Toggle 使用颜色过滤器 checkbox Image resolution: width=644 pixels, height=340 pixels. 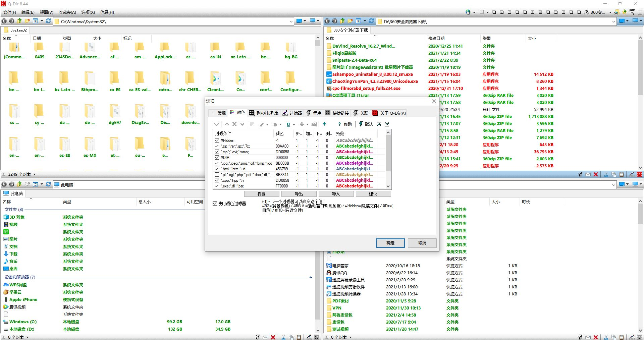coord(215,204)
